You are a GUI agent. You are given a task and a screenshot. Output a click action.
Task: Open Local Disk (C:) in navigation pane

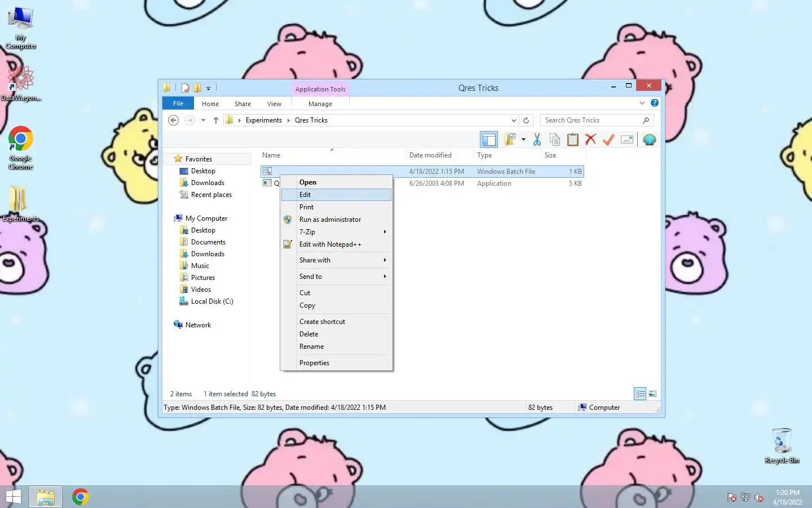206,301
